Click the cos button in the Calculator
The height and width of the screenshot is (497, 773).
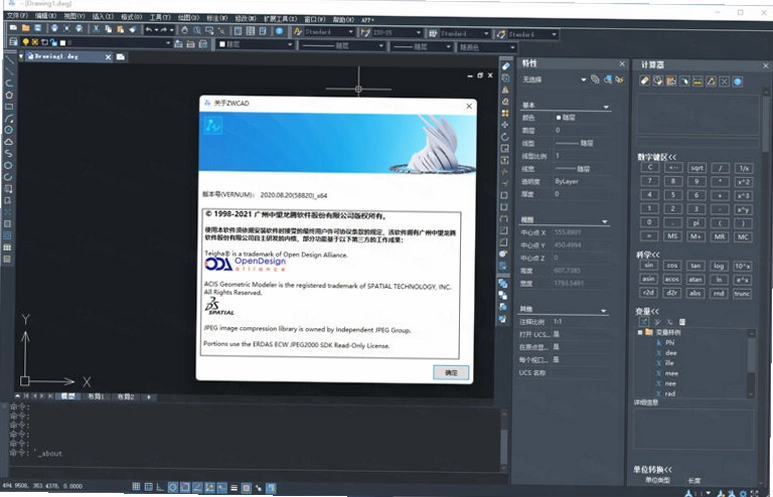point(672,265)
